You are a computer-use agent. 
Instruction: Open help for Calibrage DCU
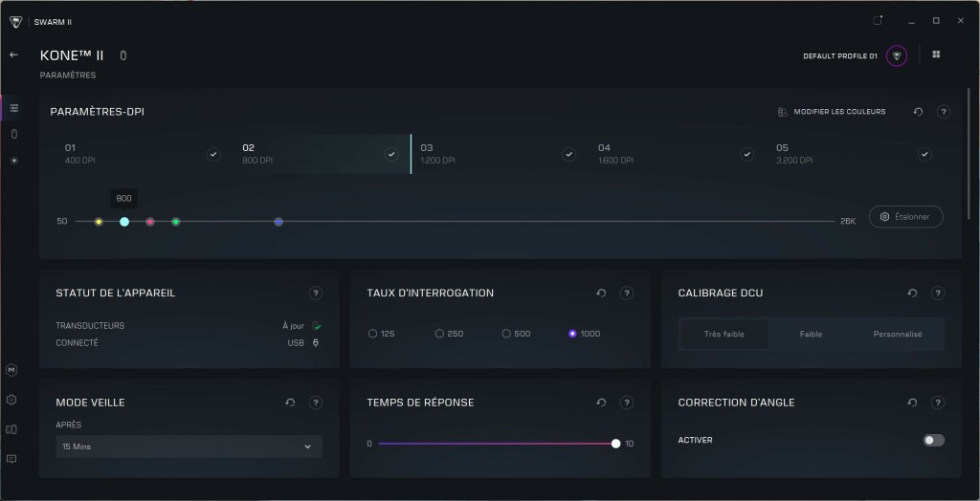click(x=938, y=293)
